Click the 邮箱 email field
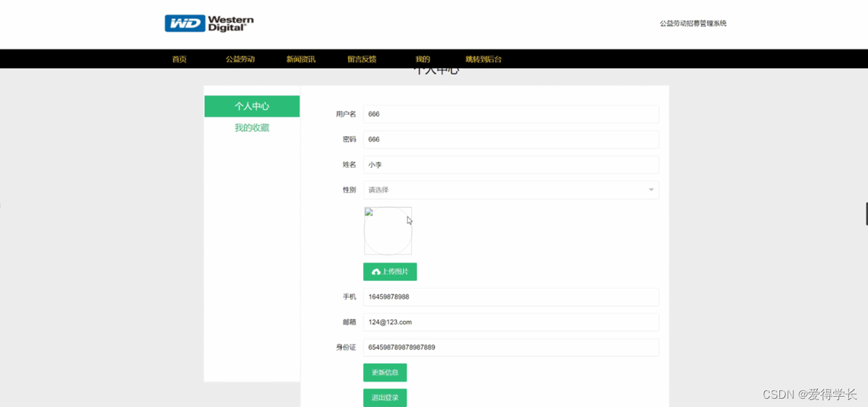 point(511,322)
